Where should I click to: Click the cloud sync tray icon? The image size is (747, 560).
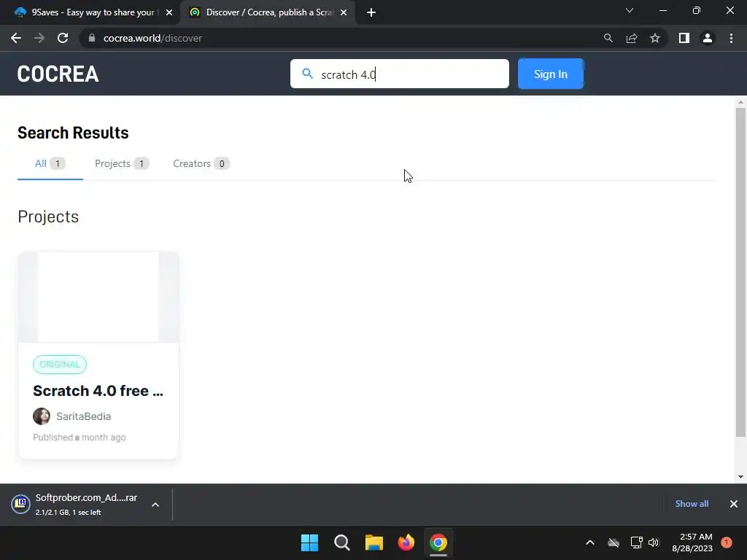coord(614,542)
